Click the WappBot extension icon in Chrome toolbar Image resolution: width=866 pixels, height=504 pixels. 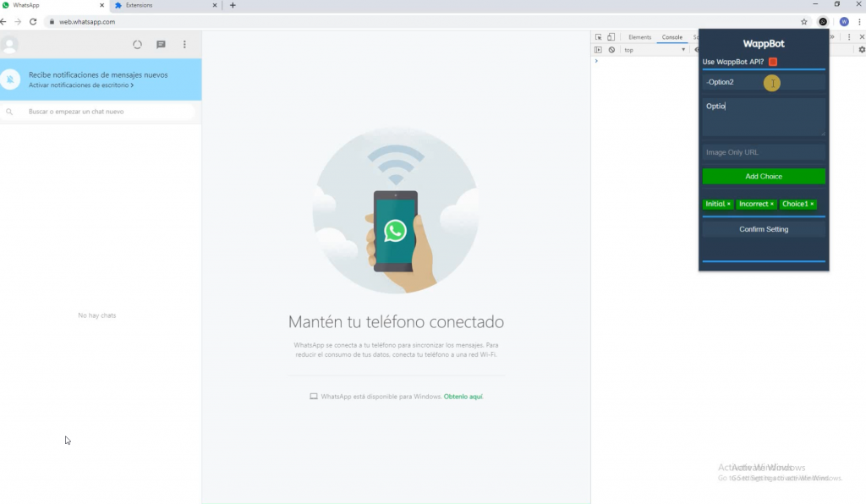pyautogui.click(x=821, y=21)
